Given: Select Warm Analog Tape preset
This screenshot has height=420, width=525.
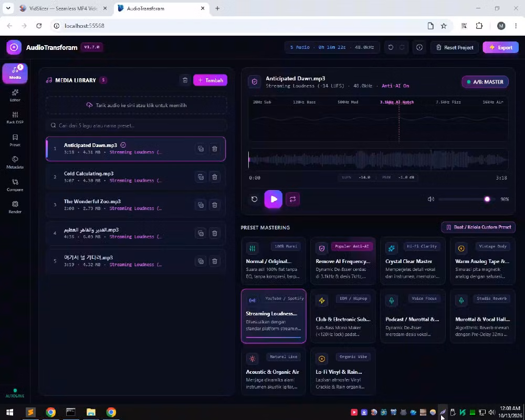Looking at the screenshot, I should pyautogui.click(x=482, y=260).
